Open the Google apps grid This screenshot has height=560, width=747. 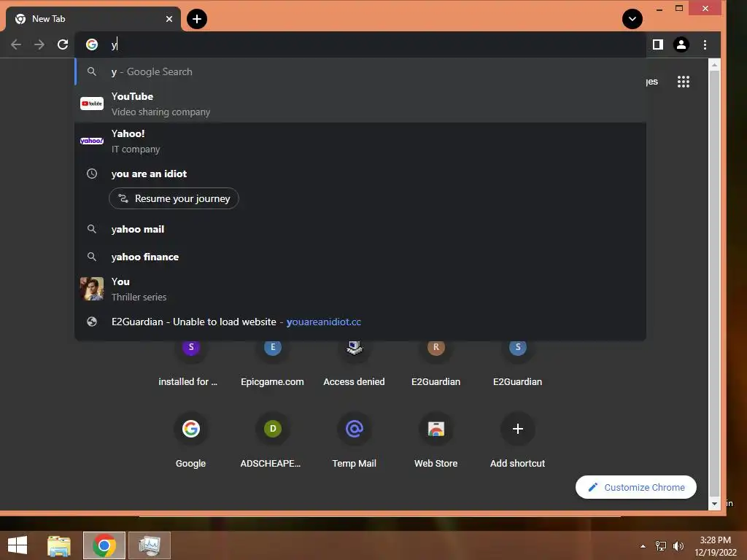[x=683, y=82]
